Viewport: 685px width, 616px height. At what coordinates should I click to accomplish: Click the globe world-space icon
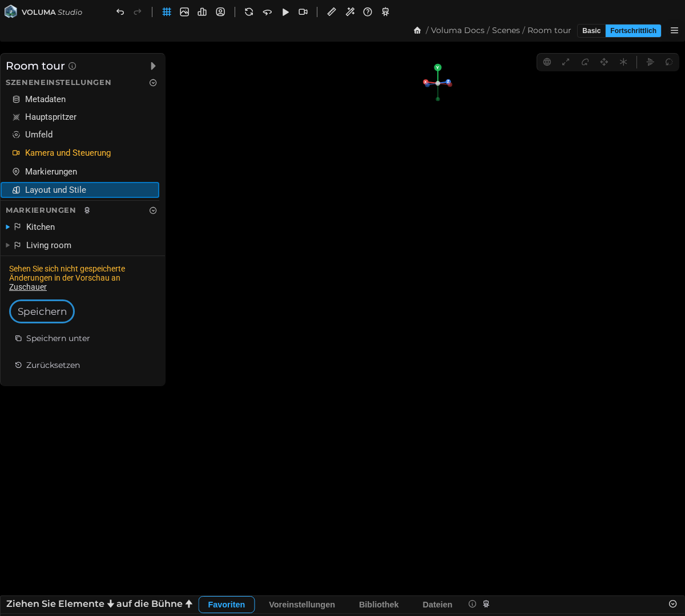pyautogui.click(x=547, y=62)
